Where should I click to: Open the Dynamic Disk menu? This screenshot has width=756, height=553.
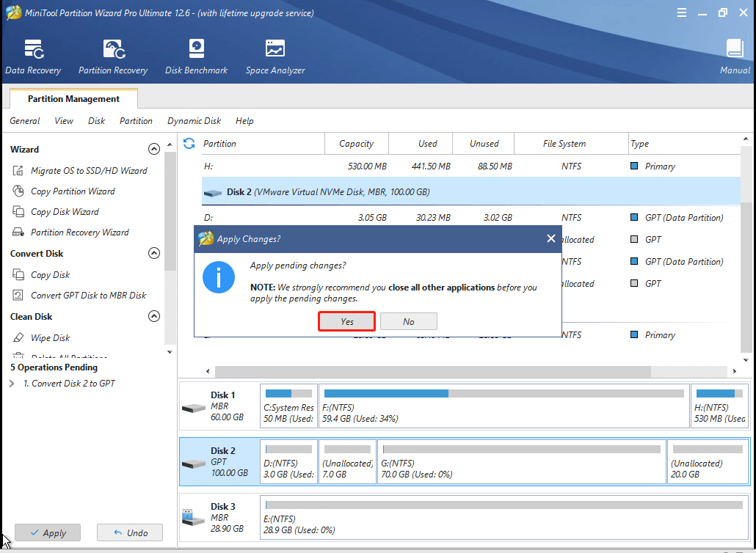tap(194, 121)
